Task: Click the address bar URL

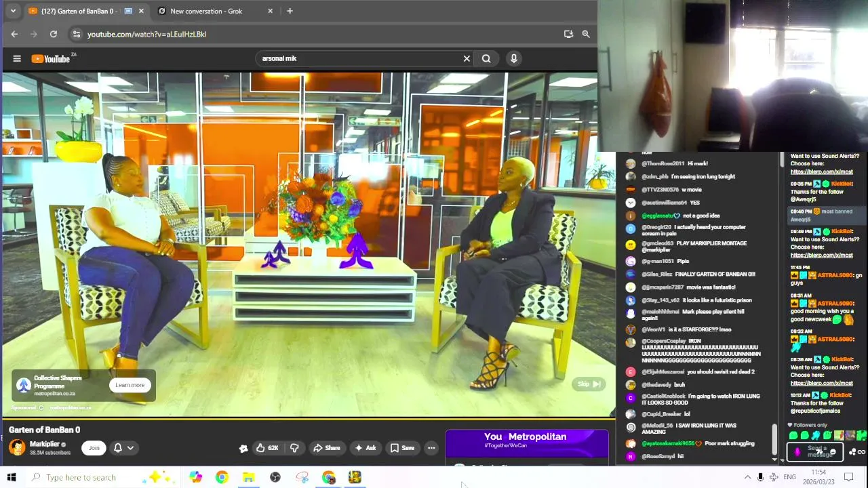Action: pos(146,34)
